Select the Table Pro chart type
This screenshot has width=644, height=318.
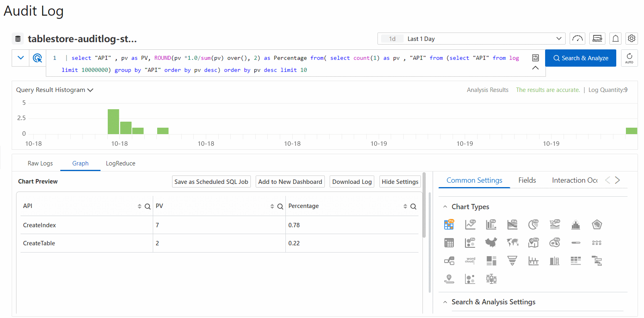point(449,224)
